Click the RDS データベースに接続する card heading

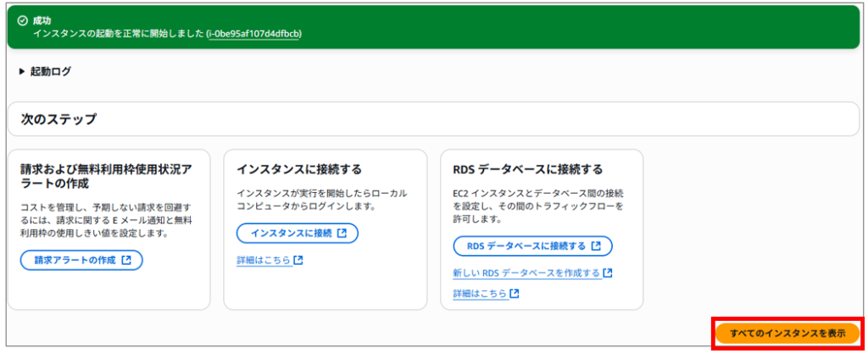tap(527, 168)
